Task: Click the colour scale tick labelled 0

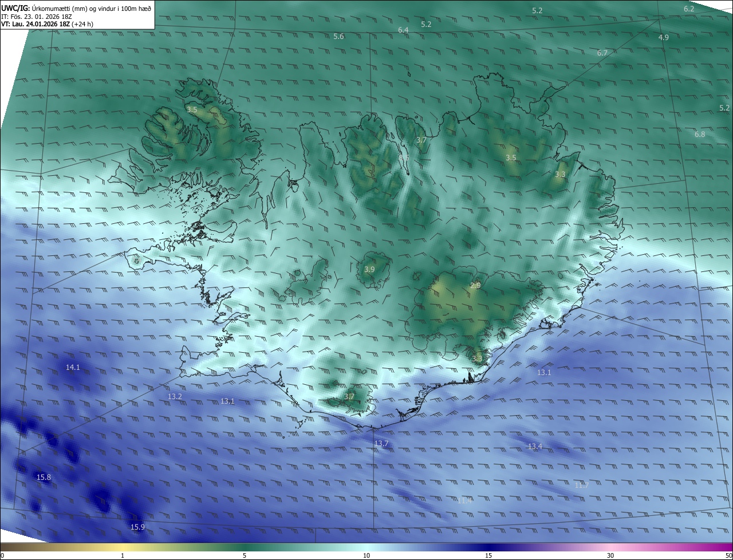Action: 2,555
